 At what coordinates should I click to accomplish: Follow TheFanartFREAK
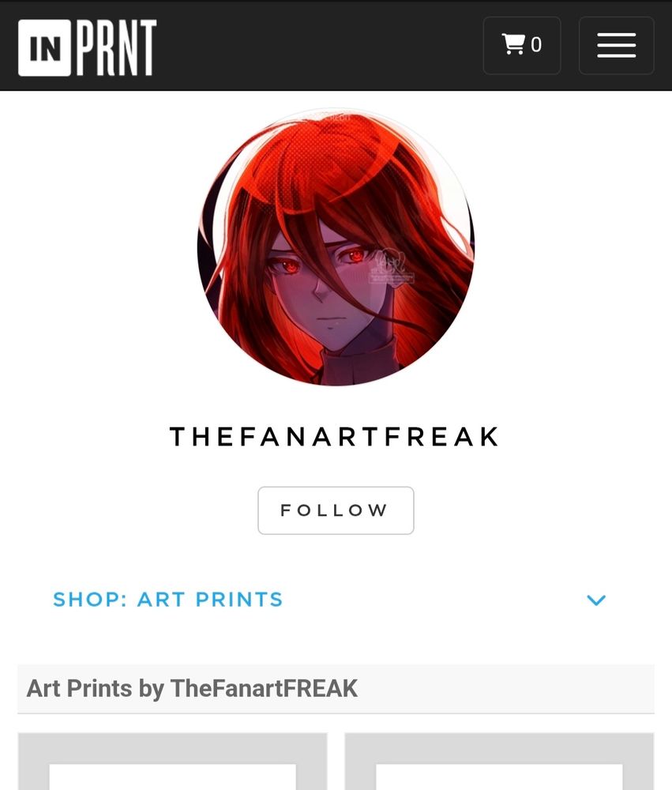(336, 510)
